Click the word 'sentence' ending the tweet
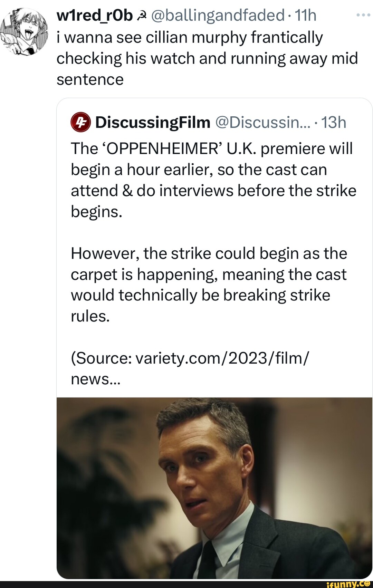This screenshot has width=373, height=588. 90,80
